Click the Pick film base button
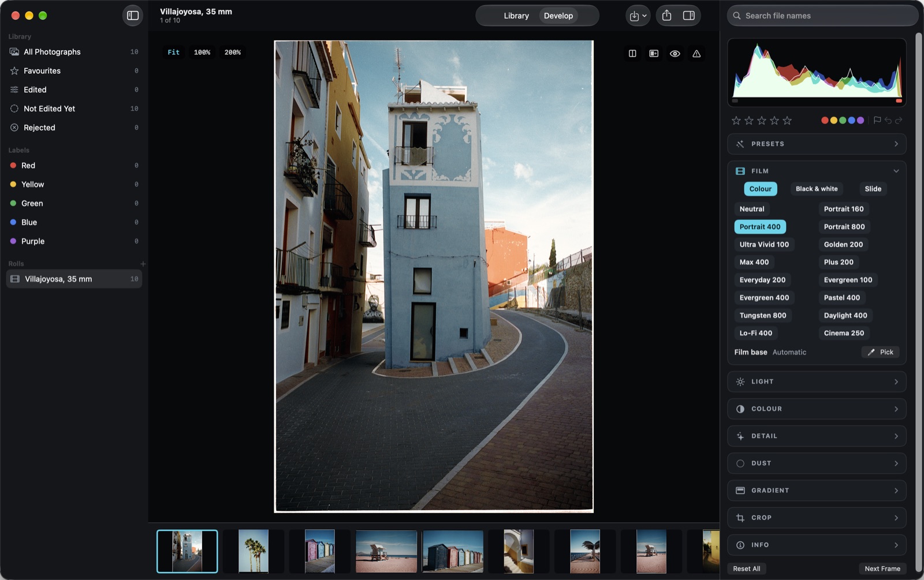Image resolution: width=924 pixels, height=580 pixels. pyautogui.click(x=880, y=352)
